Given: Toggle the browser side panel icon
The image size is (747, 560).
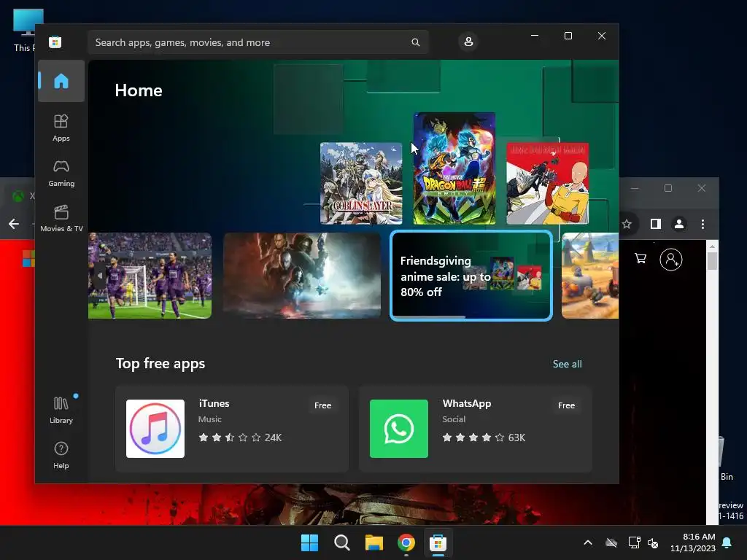Looking at the screenshot, I should click(x=656, y=224).
